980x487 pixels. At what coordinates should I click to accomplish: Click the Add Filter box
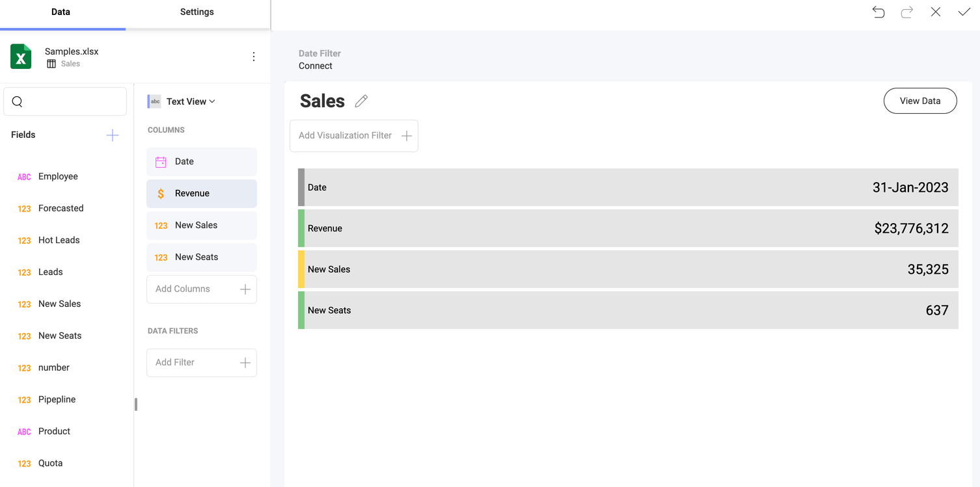[x=202, y=363]
